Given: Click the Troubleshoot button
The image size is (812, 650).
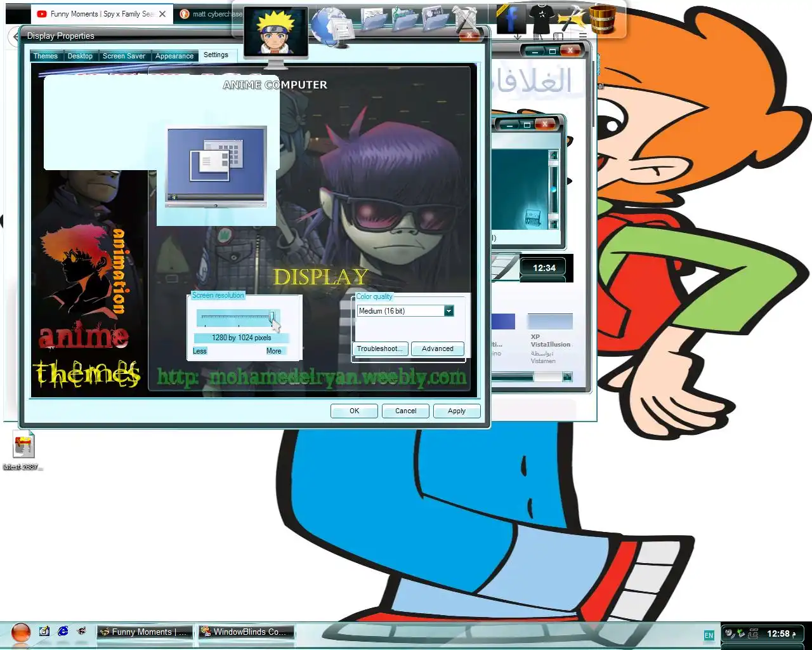Looking at the screenshot, I should pyautogui.click(x=379, y=348).
